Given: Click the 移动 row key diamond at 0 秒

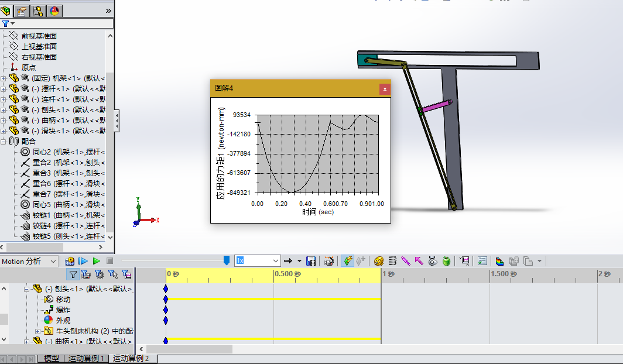Looking at the screenshot, I should [x=166, y=299].
